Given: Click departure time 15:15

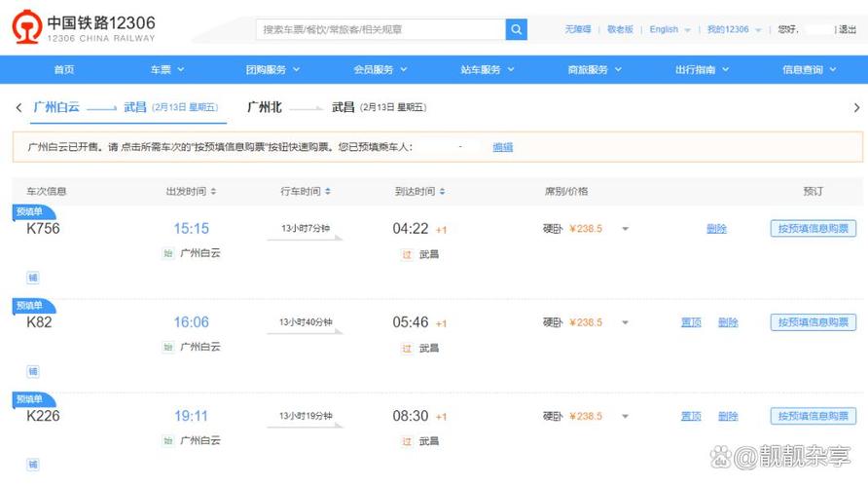Looking at the screenshot, I should coord(192,228).
